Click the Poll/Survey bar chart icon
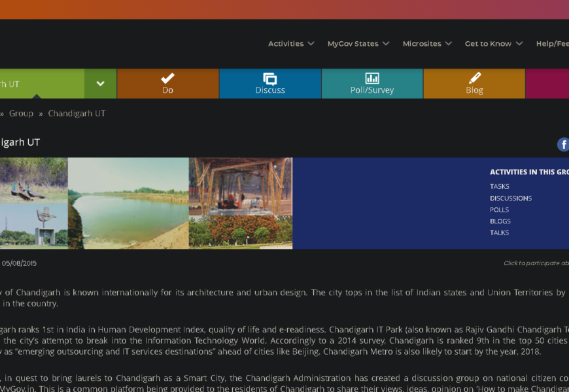569x392 pixels. click(372, 78)
